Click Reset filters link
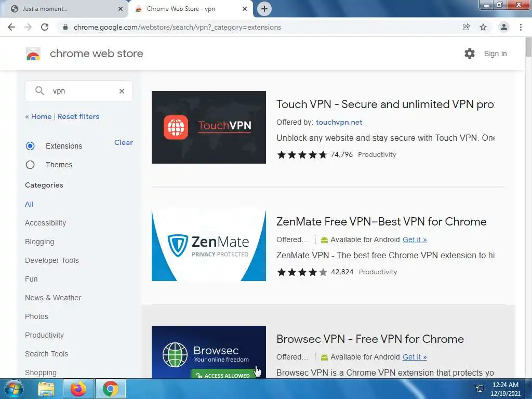The width and height of the screenshot is (532, 399). coord(78,116)
